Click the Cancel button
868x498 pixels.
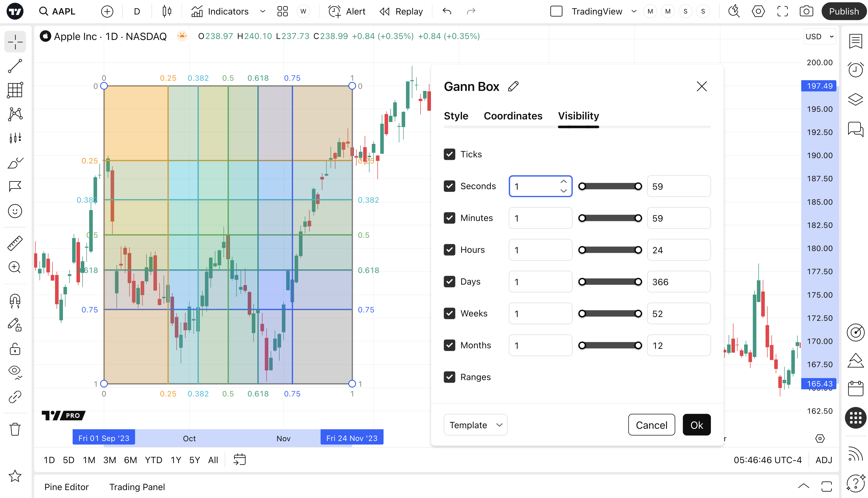click(651, 425)
